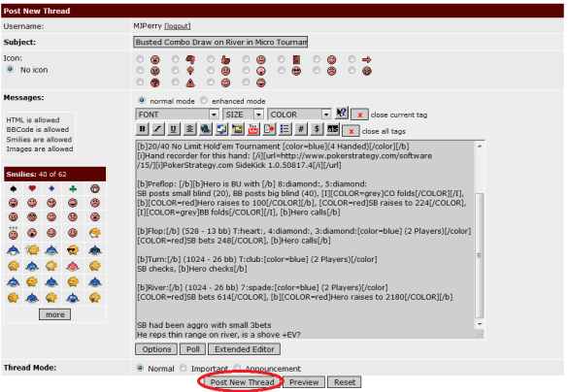Apply underline formatting with the U button
Screen dimensions: 568x392
pos(174,129)
